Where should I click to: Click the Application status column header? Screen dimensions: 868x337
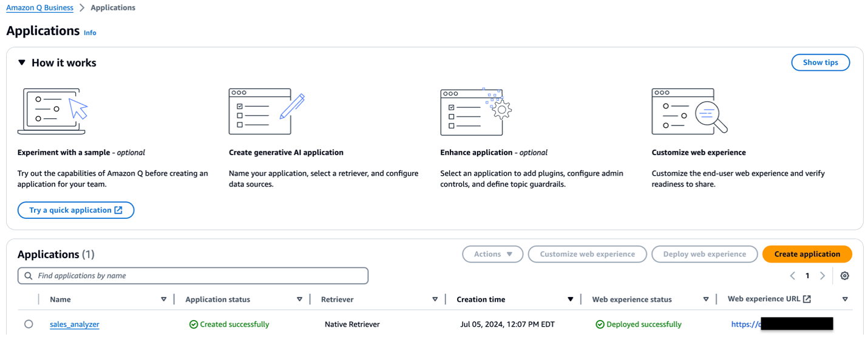click(x=218, y=299)
